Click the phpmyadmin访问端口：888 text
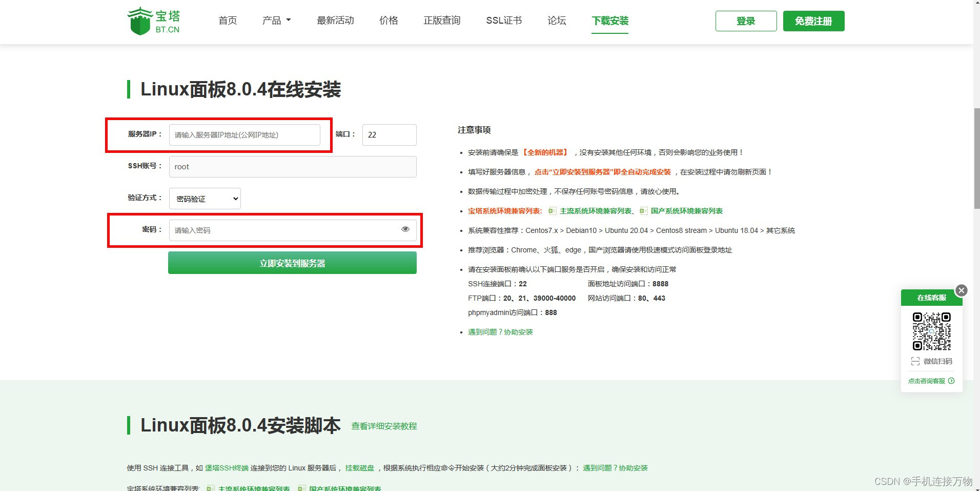 513,312
